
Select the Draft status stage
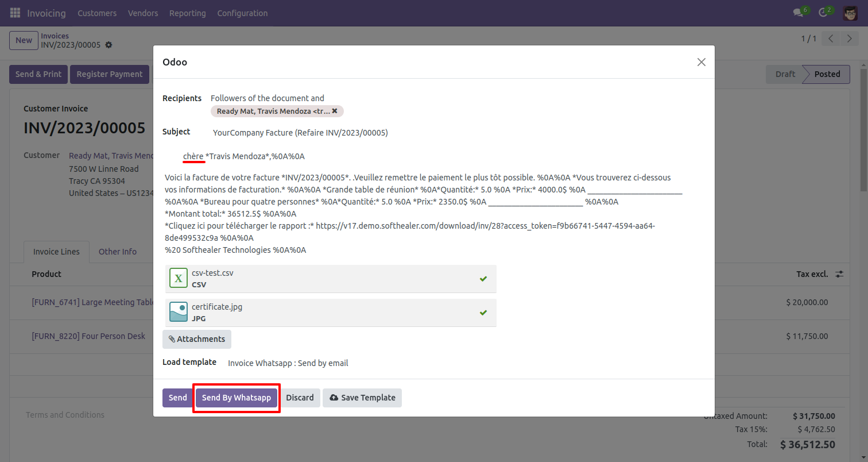(x=785, y=74)
